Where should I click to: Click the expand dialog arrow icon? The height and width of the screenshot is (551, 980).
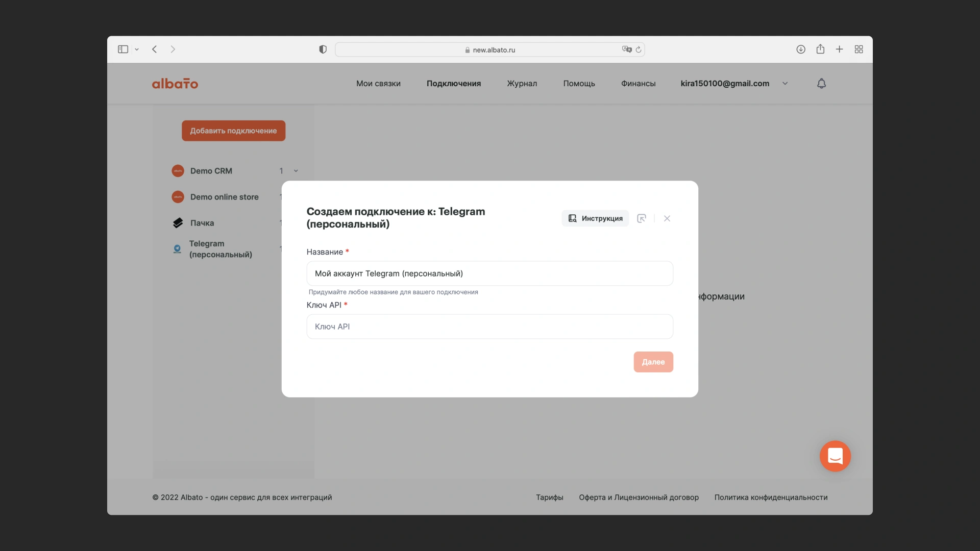tap(642, 218)
